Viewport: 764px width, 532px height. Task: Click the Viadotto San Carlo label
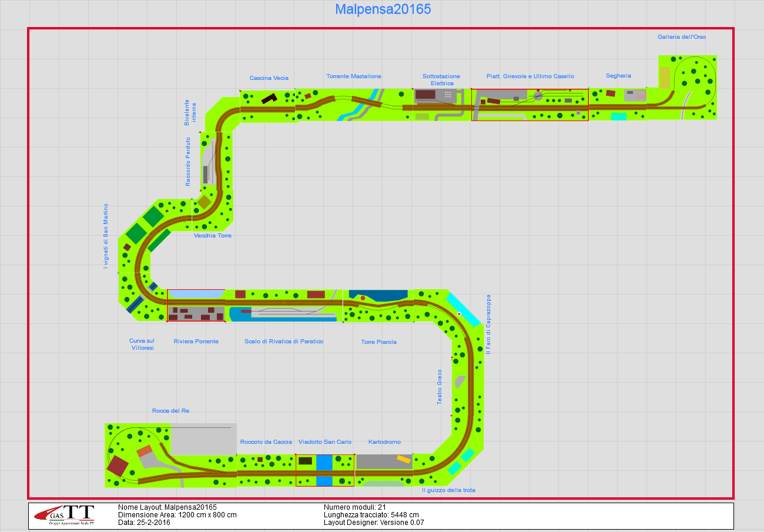(325, 442)
